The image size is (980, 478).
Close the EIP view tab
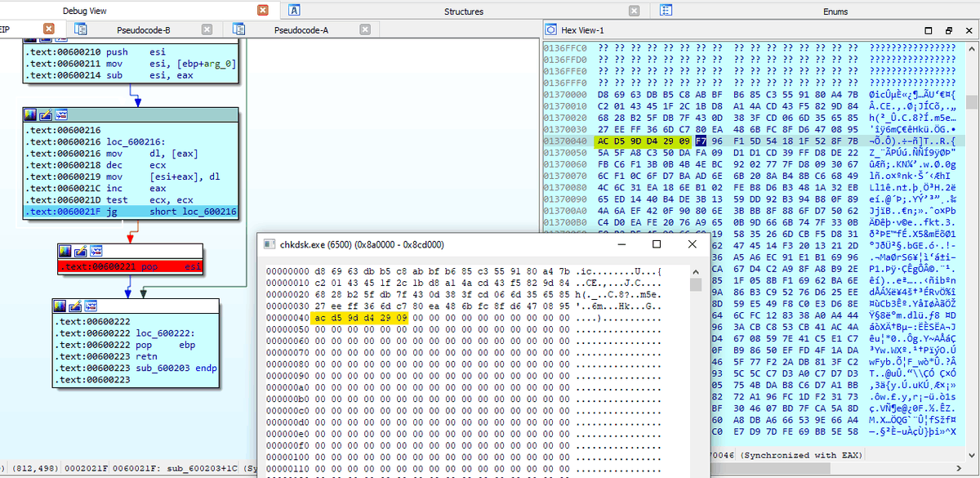pos(49,29)
